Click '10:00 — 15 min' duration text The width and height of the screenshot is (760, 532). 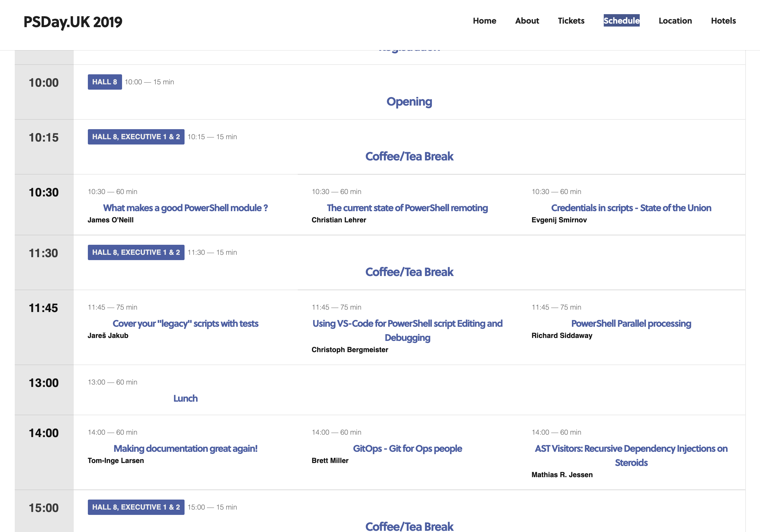tap(149, 82)
